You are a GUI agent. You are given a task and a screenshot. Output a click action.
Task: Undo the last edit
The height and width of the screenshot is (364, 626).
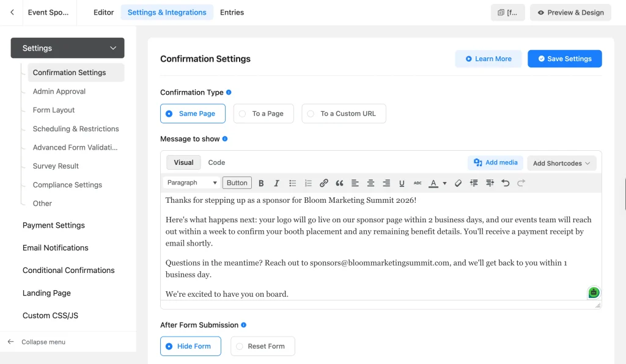pyautogui.click(x=506, y=183)
